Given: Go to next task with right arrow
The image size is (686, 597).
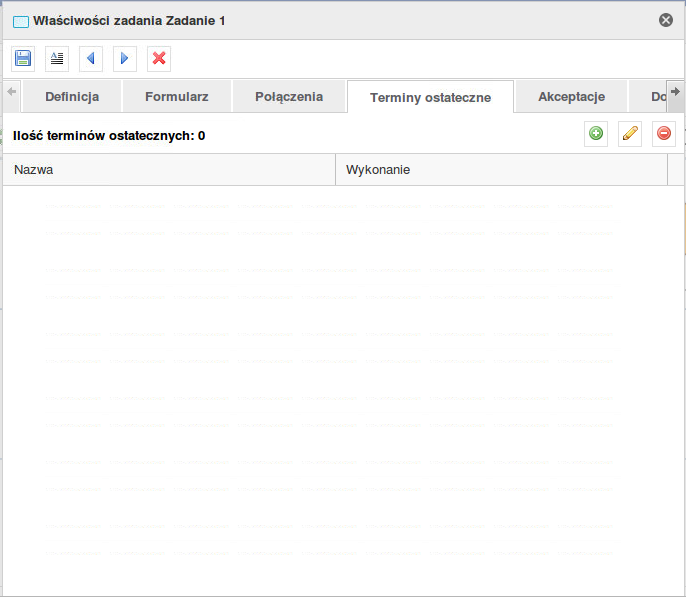Looking at the screenshot, I should pyautogui.click(x=125, y=59).
